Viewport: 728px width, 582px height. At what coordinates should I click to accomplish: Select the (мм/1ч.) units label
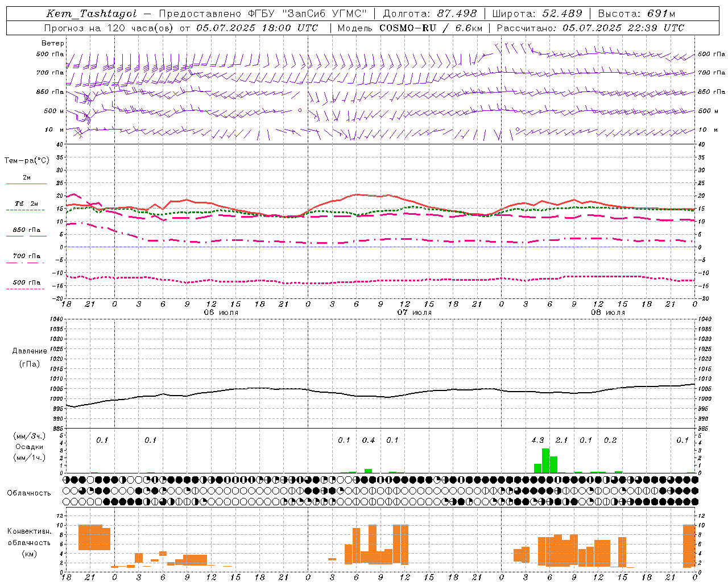coord(30,458)
